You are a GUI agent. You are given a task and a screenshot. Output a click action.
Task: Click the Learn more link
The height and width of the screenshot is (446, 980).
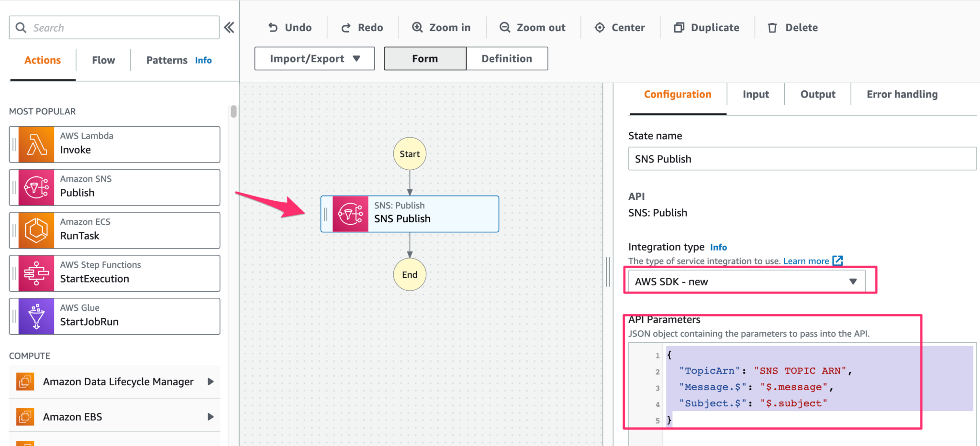807,261
